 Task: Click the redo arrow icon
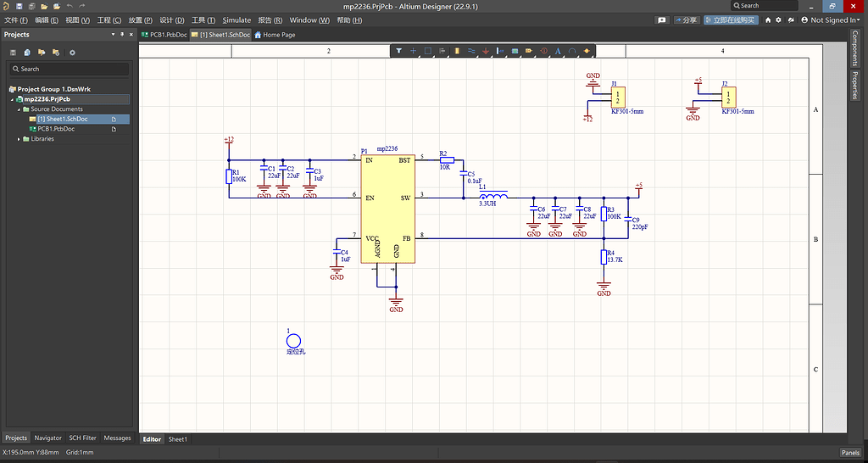coord(82,6)
